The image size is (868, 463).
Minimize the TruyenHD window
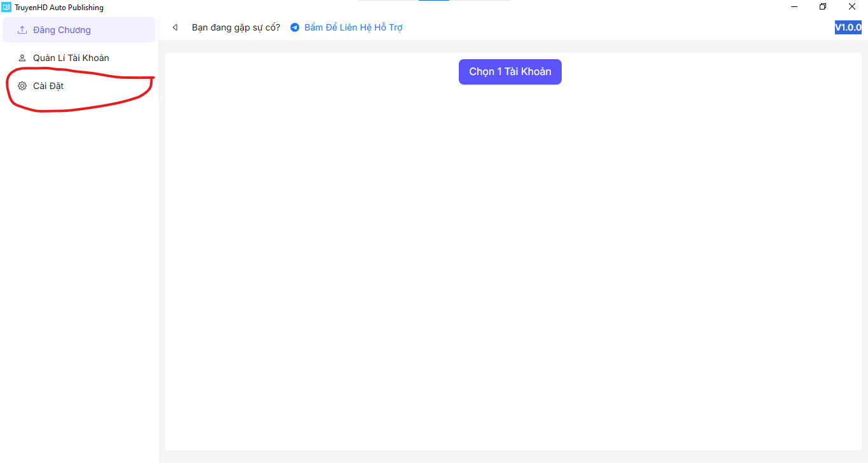[794, 7]
